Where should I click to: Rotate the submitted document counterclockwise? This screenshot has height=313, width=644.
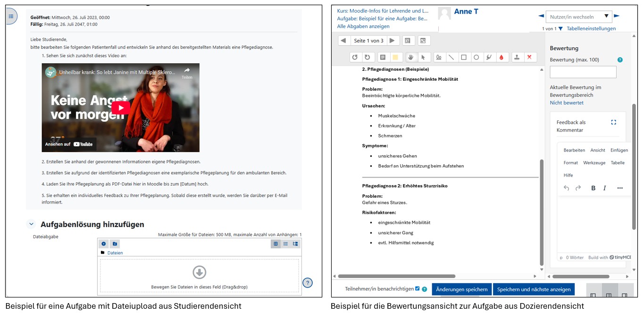point(355,57)
